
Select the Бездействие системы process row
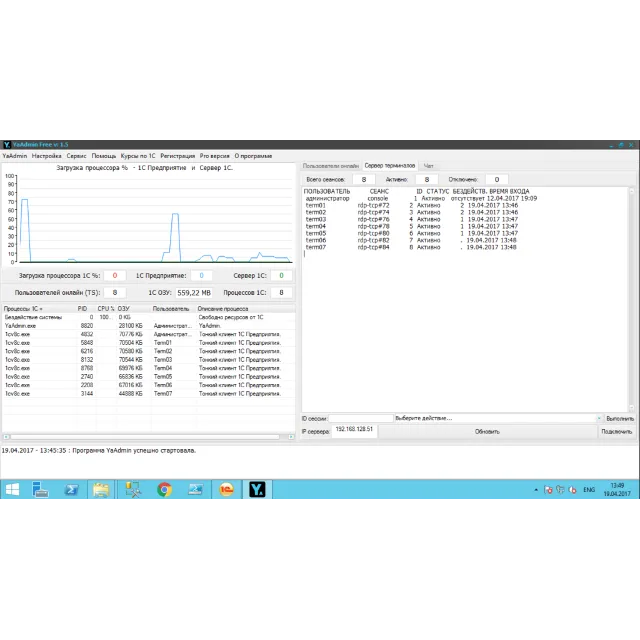pyautogui.click(x=149, y=317)
